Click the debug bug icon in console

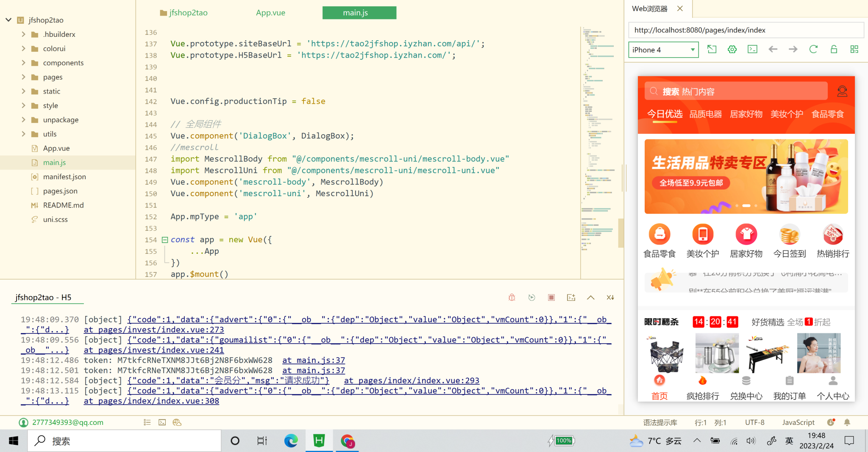coord(512,297)
